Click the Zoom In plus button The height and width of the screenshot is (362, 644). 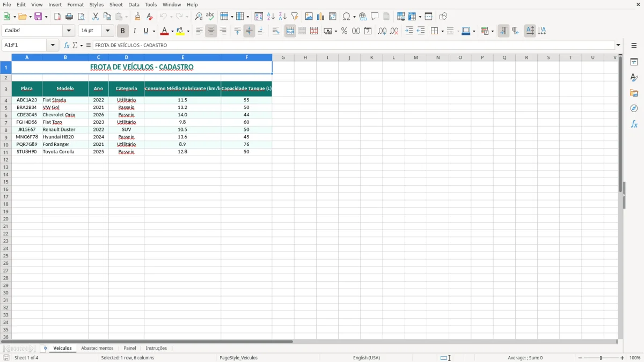coord(623,358)
